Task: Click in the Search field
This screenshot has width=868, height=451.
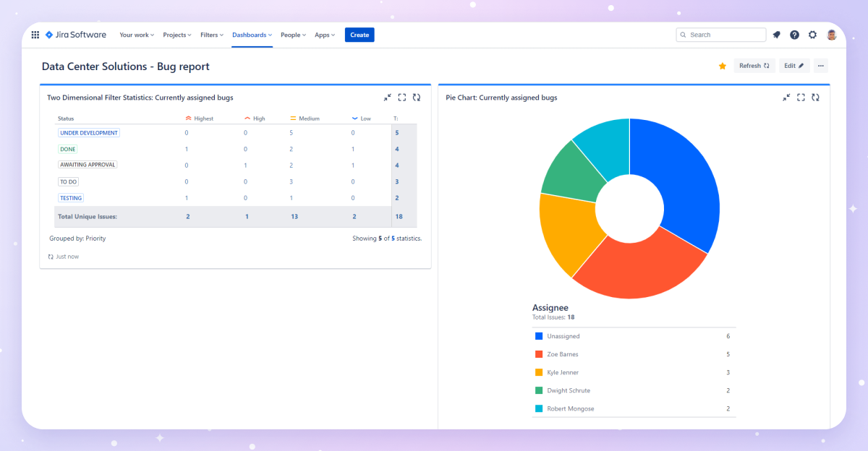Action: [x=720, y=35]
